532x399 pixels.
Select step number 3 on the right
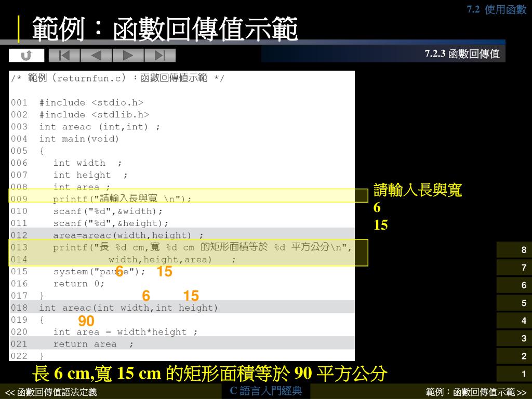tap(514, 338)
